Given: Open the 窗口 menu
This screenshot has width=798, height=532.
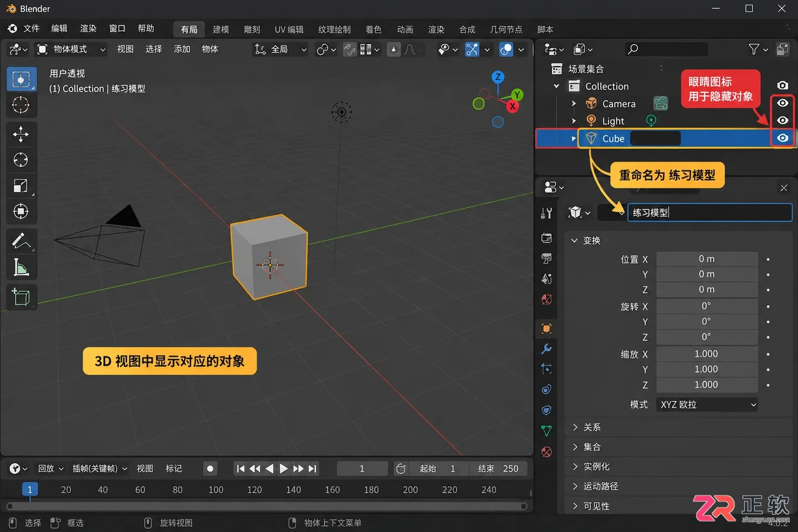Looking at the screenshot, I should (117, 28).
